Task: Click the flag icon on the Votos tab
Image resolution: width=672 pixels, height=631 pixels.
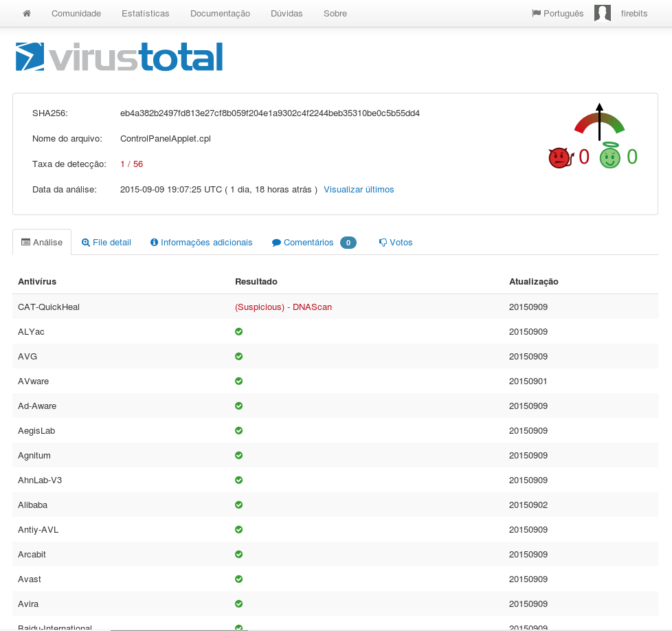Action: (x=382, y=242)
